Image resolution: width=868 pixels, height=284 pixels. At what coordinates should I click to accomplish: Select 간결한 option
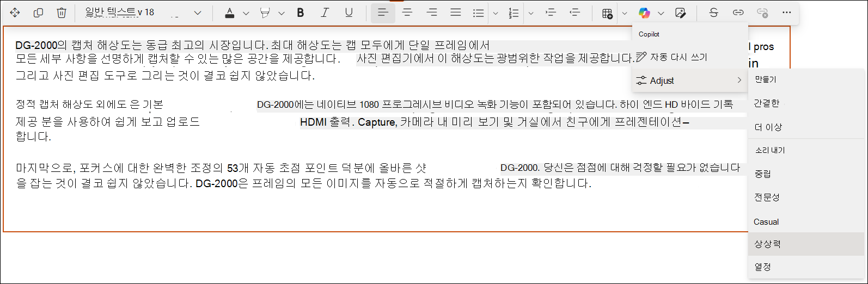tap(806, 103)
